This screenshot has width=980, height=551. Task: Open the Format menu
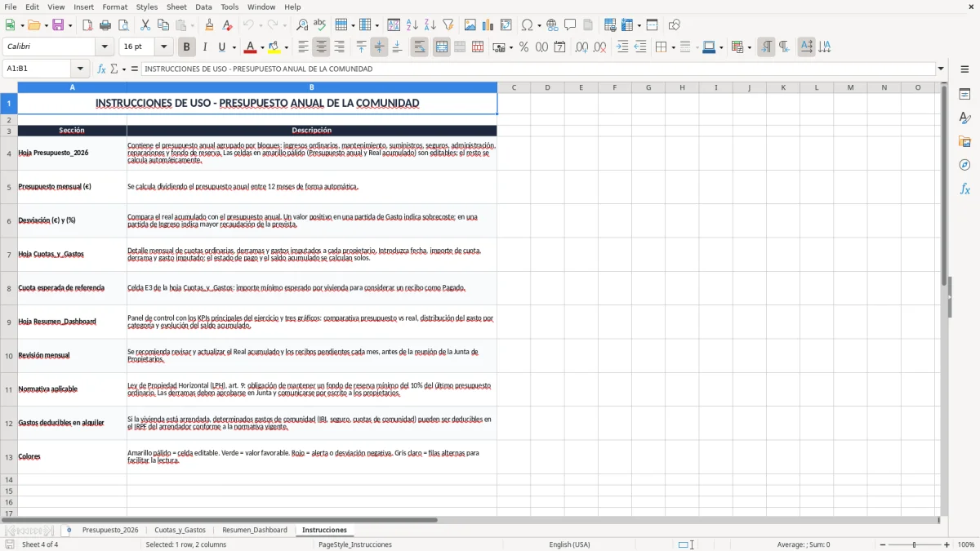click(x=114, y=7)
